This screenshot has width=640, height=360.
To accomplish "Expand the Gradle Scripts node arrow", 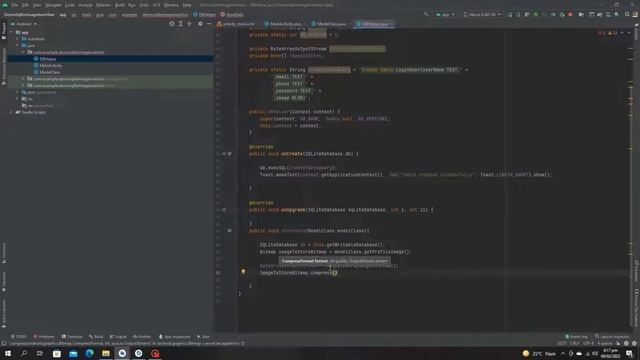I will tap(11, 112).
